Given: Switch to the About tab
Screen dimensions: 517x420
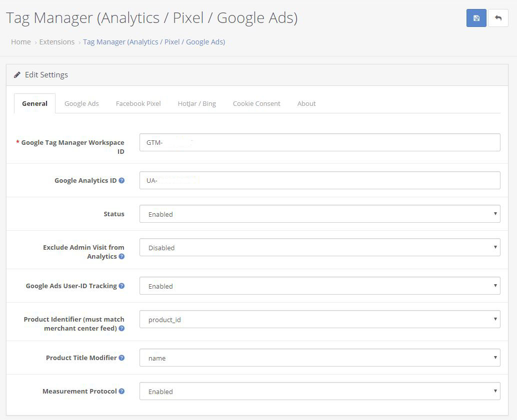Looking at the screenshot, I should tap(306, 103).
